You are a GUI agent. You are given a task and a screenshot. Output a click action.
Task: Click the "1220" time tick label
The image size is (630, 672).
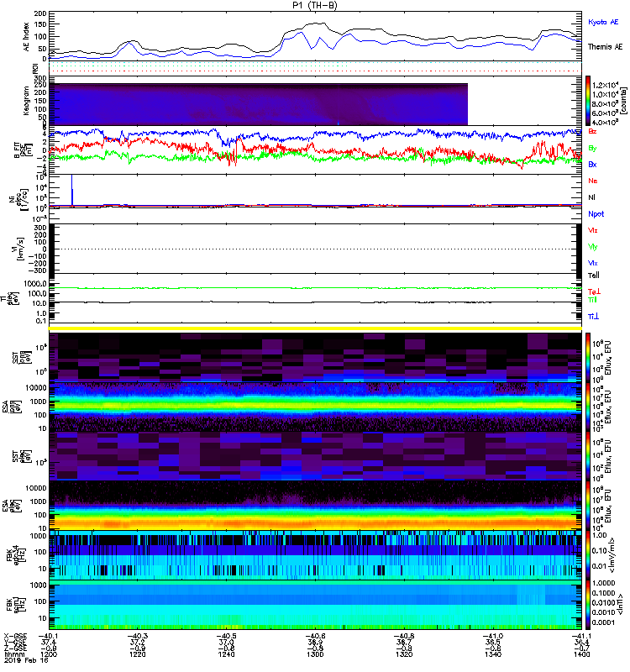click(138, 654)
